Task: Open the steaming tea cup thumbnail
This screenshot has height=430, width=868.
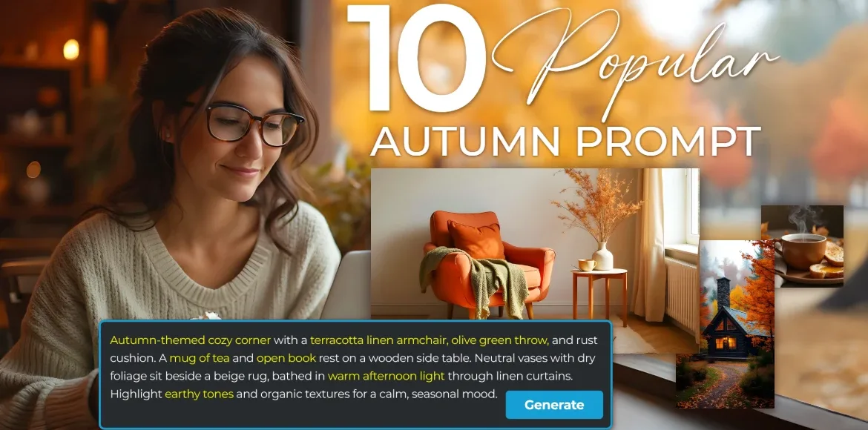Action: pyautogui.click(x=803, y=245)
